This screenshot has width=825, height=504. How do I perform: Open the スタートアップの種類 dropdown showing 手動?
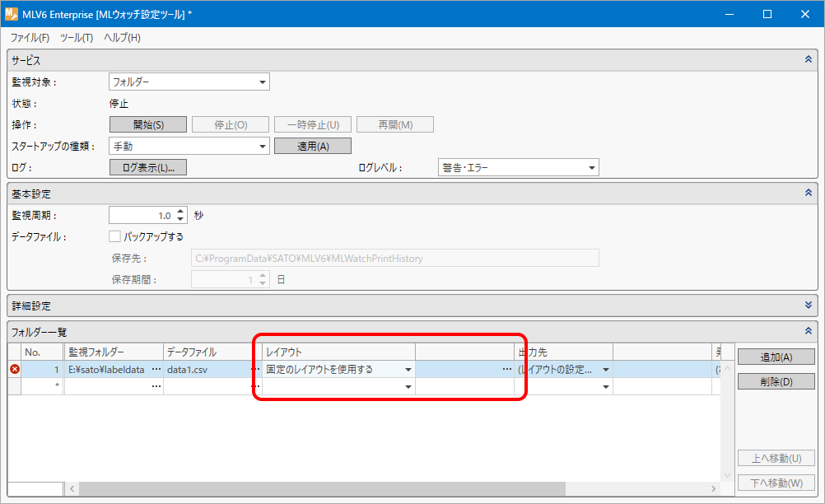189,147
